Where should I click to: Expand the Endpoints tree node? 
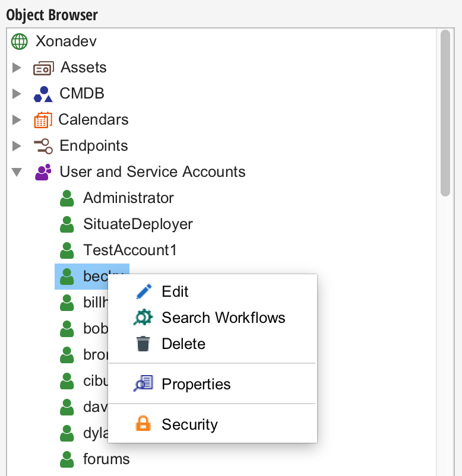point(16,145)
